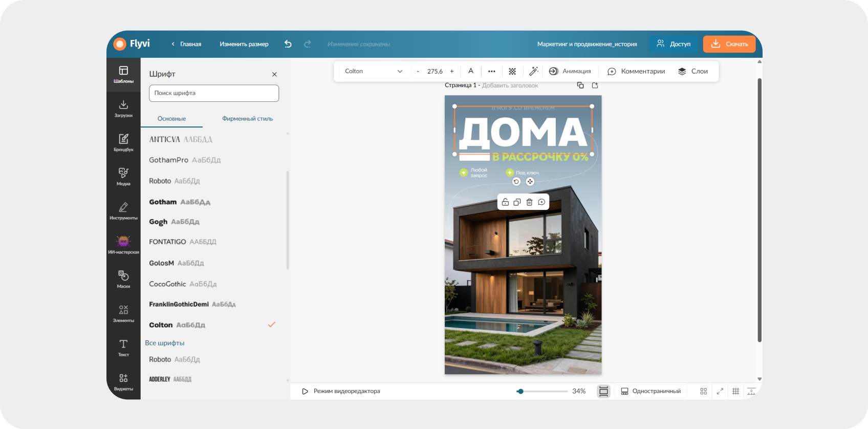The image size is (868, 429).
Task: Open the three-dots more options menu
Action: pos(492,71)
